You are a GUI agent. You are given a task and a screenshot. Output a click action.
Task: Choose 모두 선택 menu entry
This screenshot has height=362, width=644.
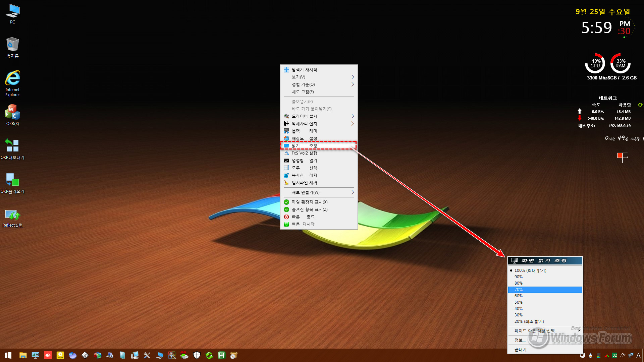[x=319, y=168]
